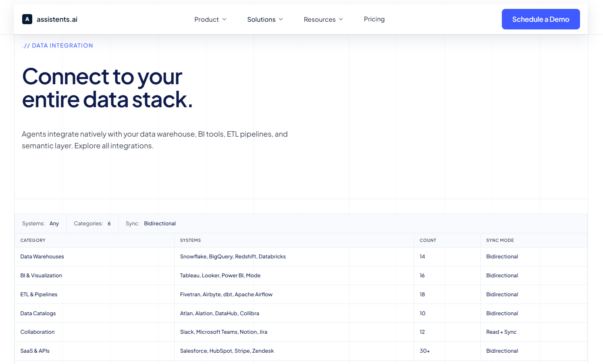
Task: Open the Sync: Bidirectional filter
Action: pyautogui.click(x=151, y=223)
